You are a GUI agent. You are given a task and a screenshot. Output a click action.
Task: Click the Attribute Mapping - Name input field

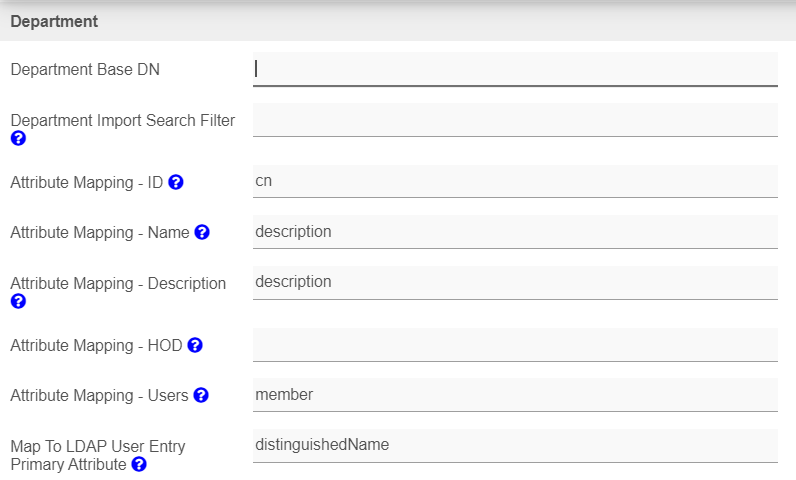pyautogui.click(x=515, y=232)
